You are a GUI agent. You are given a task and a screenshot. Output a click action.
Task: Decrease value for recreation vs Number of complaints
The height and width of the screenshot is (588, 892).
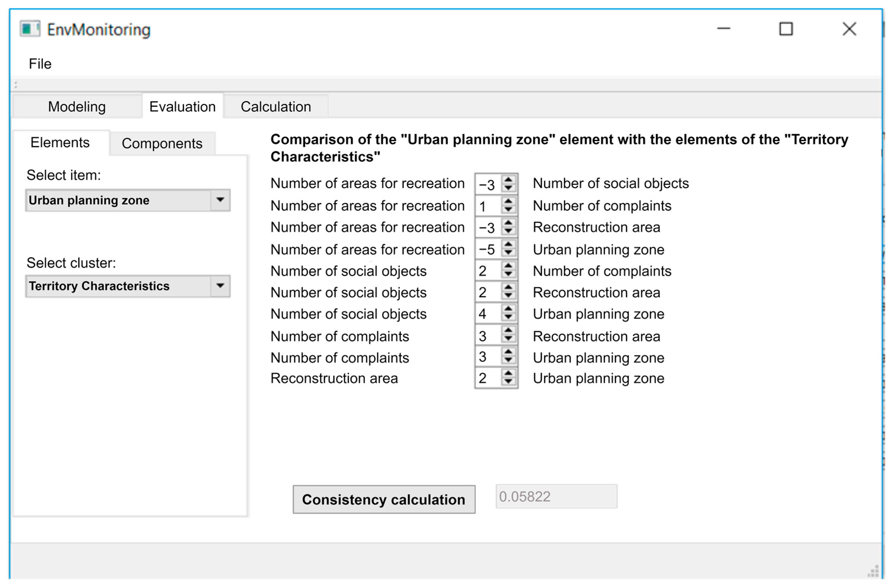tap(508, 209)
